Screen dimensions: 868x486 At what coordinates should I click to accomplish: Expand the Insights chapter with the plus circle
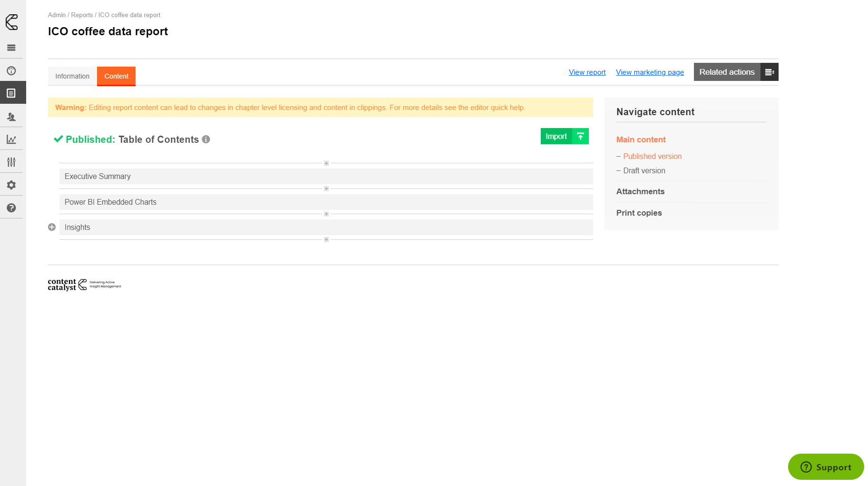pyautogui.click(x=52, y=227)
